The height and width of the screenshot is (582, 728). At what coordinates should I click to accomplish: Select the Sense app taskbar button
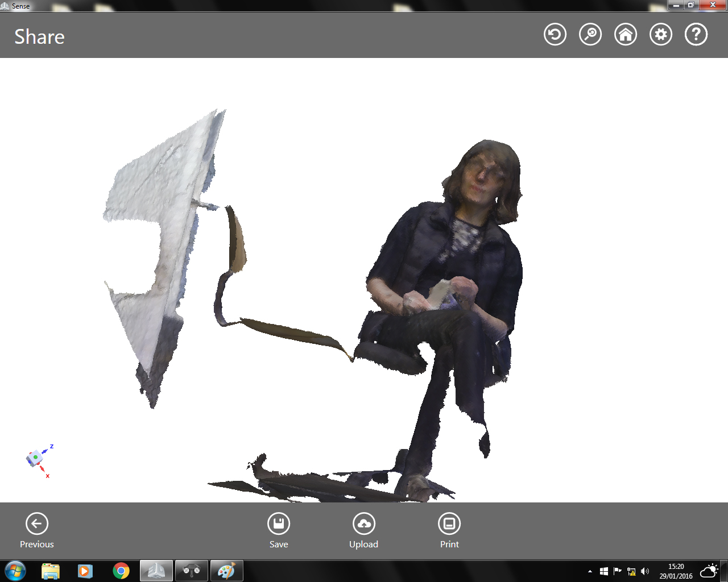[156, 571]
